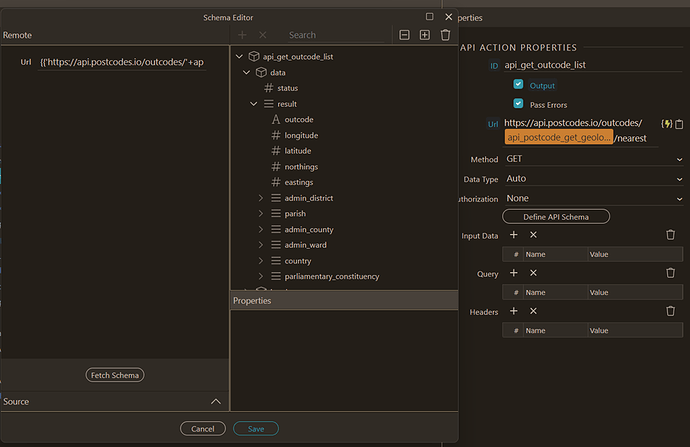
Task: Add a new Headers row
Action: [x=514, y=311]
